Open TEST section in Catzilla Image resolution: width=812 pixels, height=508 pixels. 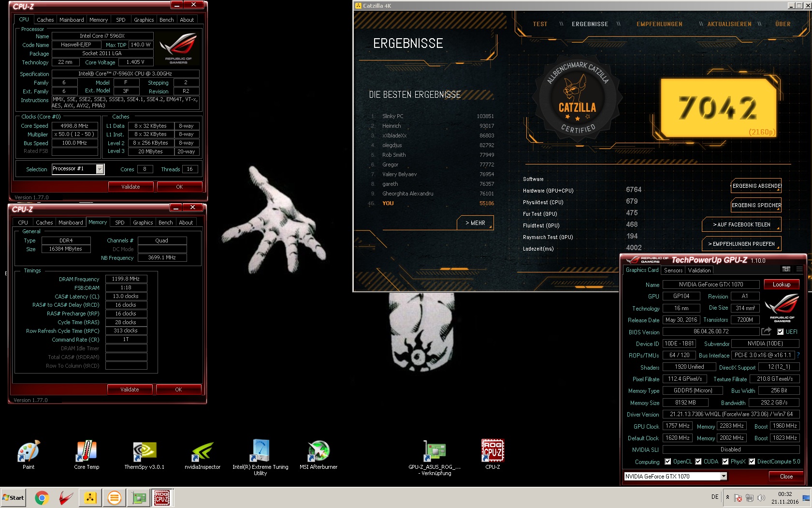click(540, 24)
